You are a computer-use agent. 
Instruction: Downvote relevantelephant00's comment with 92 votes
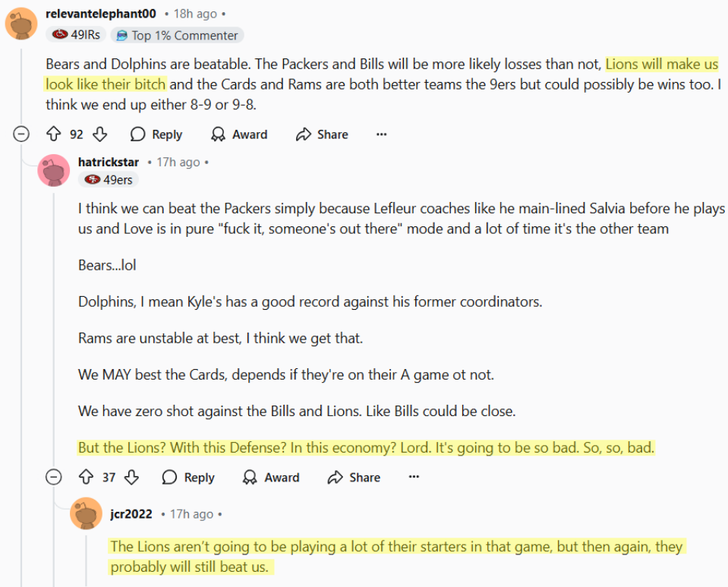pos(100,134)
